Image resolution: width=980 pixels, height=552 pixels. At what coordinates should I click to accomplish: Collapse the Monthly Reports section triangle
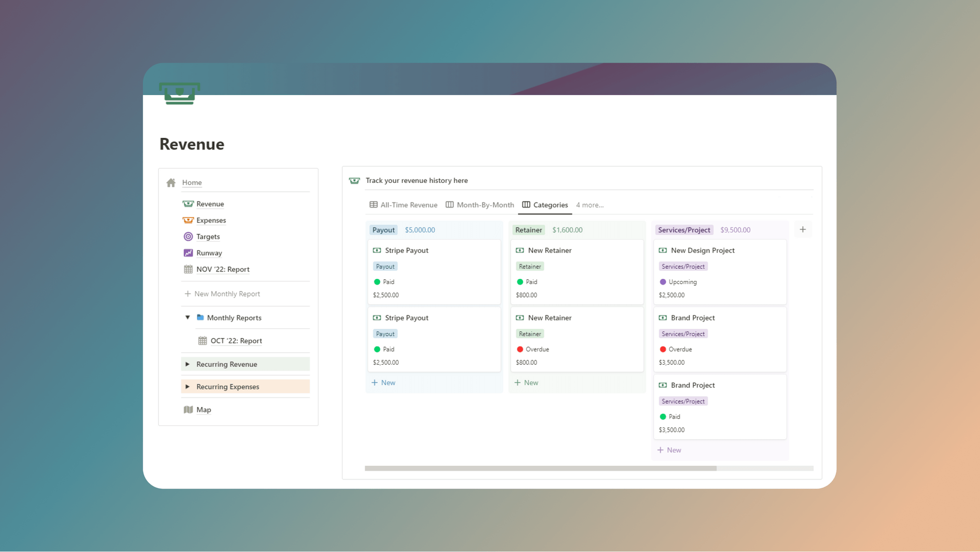[187, 317]
